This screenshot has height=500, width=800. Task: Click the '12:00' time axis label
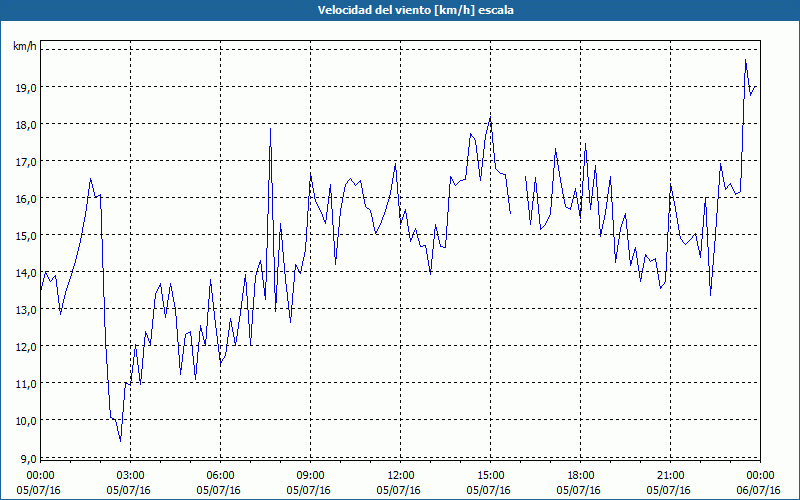click(401, 476)
